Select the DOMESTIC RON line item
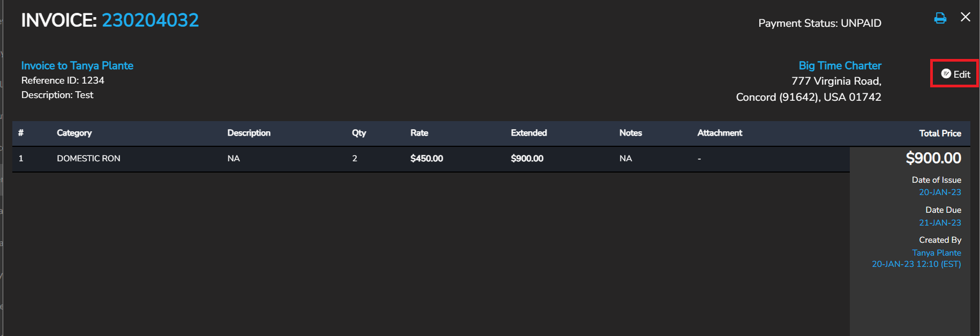This screenshot has width=980, height=336. coord(88,159)
